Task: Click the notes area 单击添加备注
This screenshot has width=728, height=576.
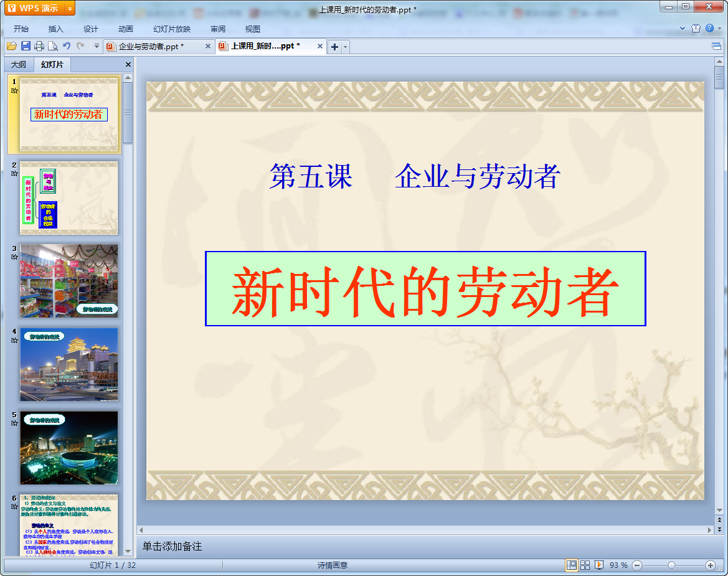Action: (x=172, y=546)
